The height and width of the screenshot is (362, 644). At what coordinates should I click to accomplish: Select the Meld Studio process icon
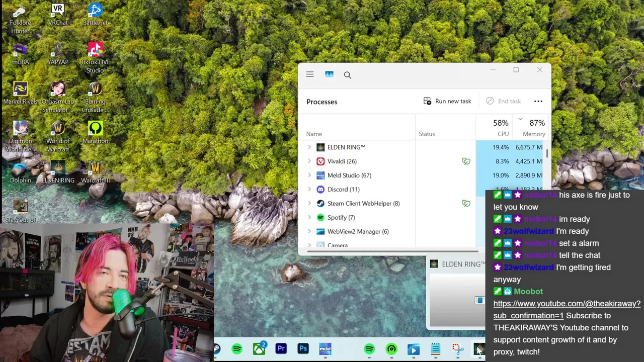point(320,175)
